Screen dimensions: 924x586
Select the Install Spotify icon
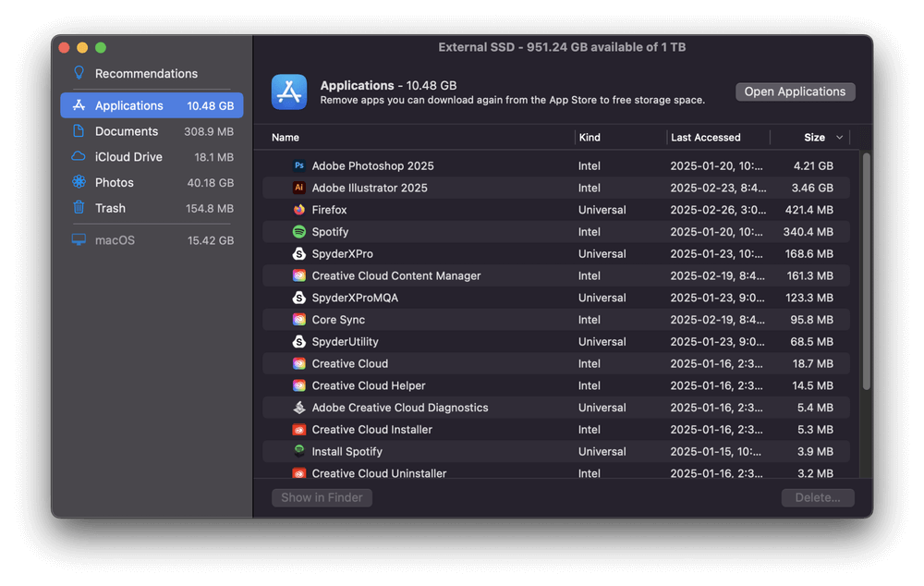(299, 451)
